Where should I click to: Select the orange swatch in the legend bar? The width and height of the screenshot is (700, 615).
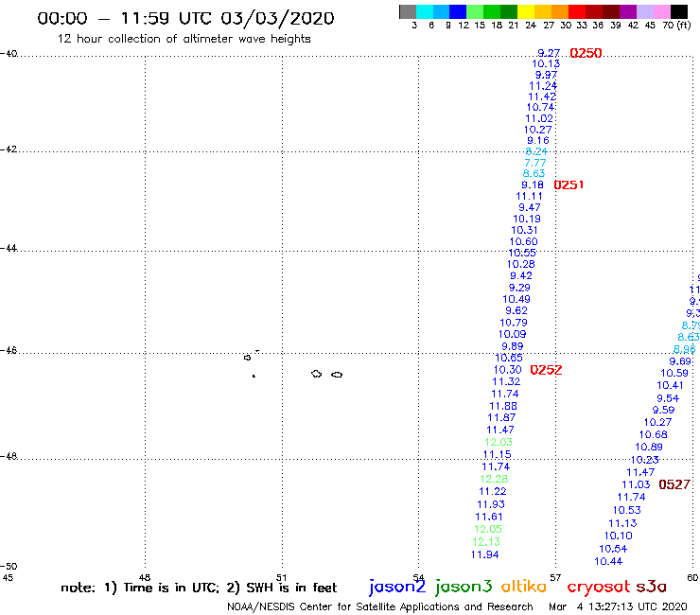[560, 11]
